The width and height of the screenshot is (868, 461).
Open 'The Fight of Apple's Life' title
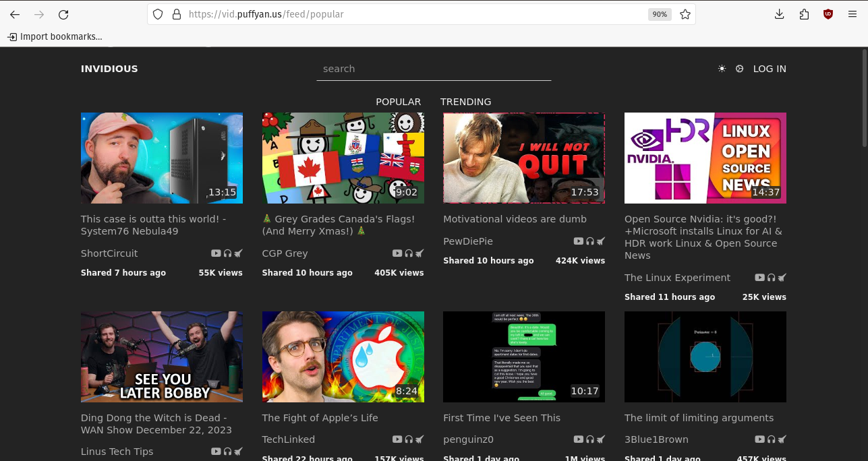320,418
